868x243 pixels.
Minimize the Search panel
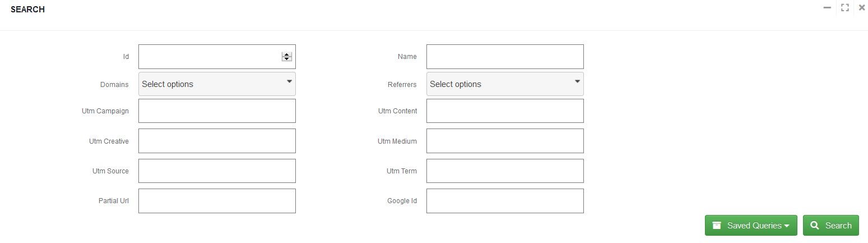tap(827, 8)
